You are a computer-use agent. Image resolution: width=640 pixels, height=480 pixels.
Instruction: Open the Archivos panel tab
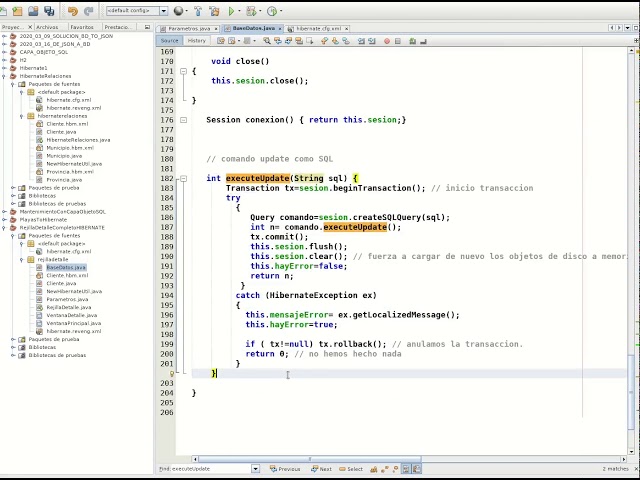47,27
